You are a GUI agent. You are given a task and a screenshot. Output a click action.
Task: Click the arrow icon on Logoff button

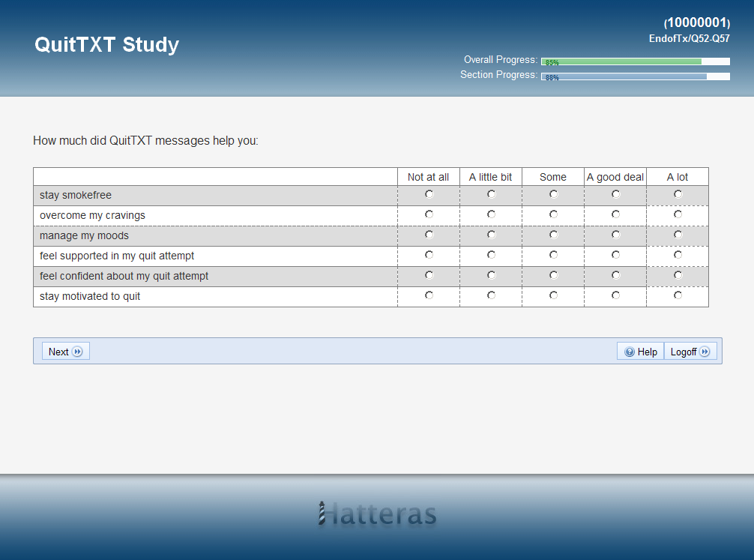pos(705,352)
